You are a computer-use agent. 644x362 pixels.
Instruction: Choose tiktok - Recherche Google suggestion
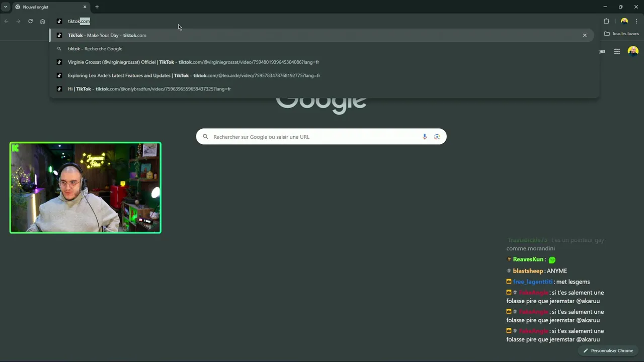[322, 49]
